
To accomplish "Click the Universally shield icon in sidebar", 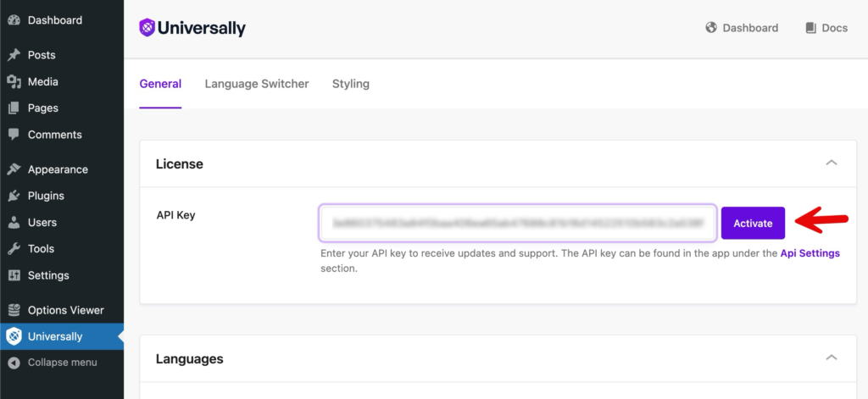I will click(x=14, y=336).
